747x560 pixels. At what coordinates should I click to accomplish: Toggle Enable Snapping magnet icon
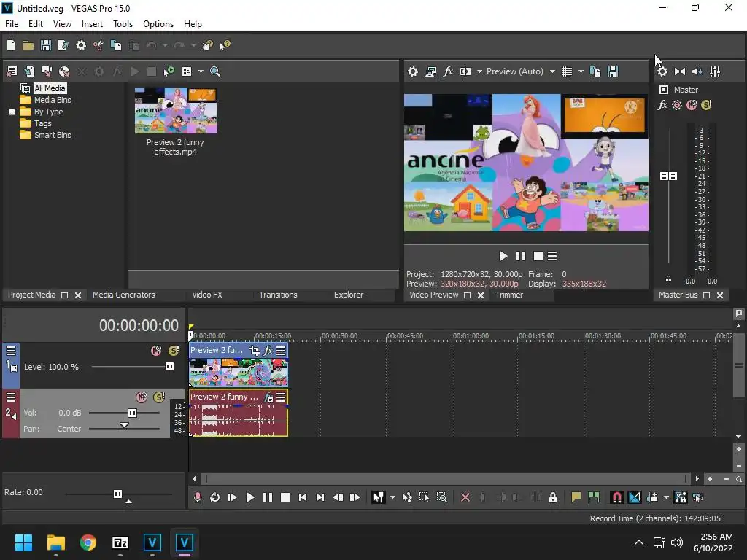click(x=616, y=497)
